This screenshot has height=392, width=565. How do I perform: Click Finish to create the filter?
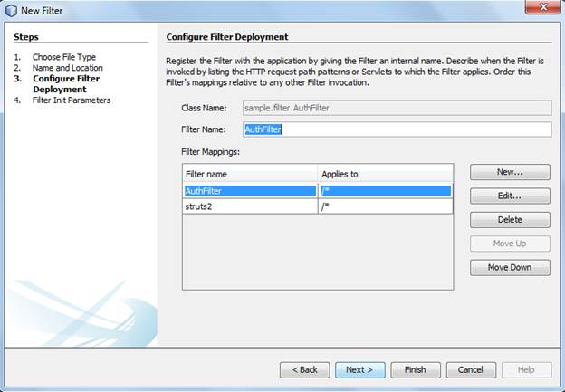416,370
